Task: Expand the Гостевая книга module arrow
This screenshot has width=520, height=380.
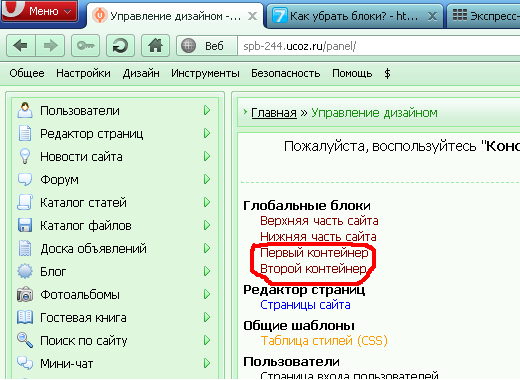Action: tap(207, 317)
